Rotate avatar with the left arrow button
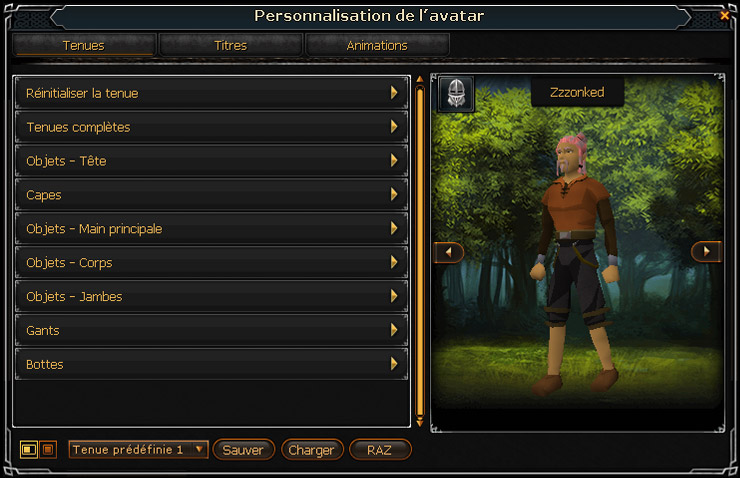 [448, 252]
